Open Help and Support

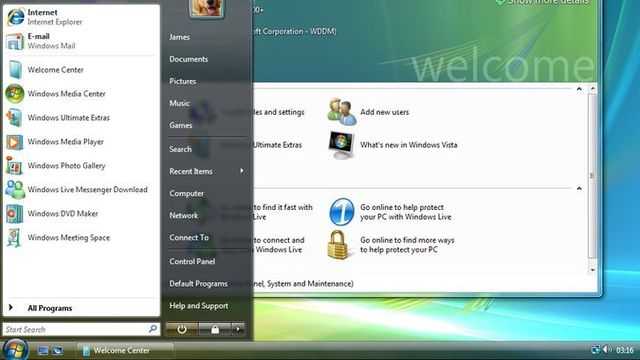pyautogui.click(x=199, y=306)
